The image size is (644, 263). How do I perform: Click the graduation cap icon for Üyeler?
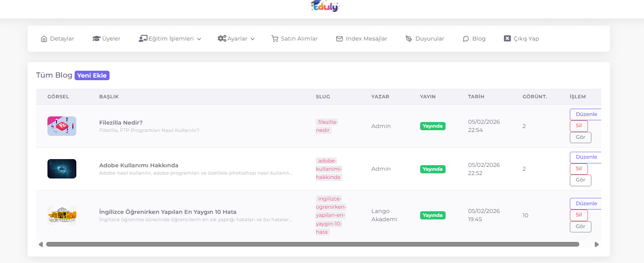click(96, 39)
